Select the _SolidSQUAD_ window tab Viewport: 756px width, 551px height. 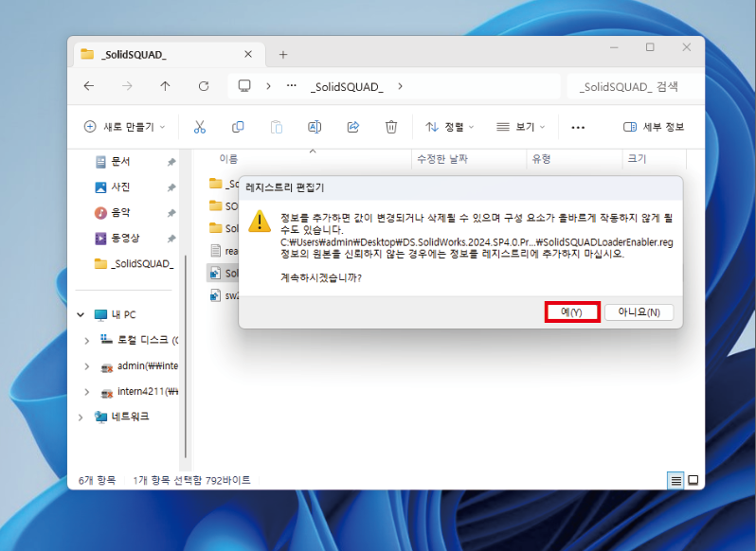tap(169, 54)
